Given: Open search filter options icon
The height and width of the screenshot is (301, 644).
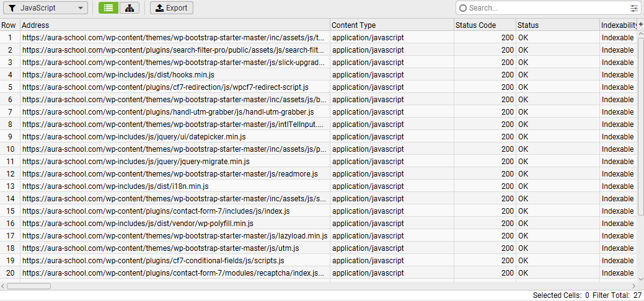Looking at the screenshot, I should [x=634, y=8].
